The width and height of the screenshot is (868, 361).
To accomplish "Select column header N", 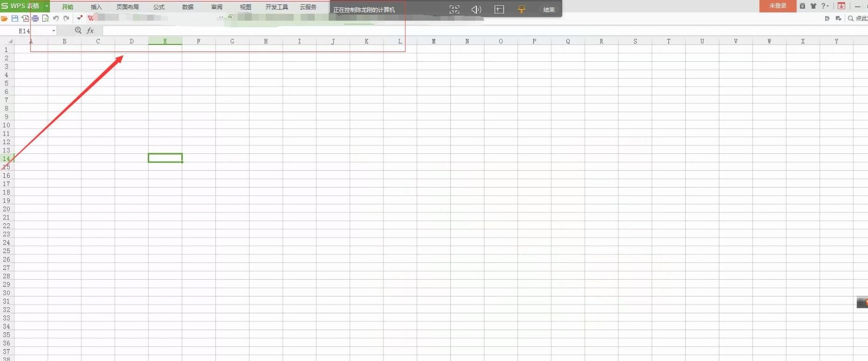I will click(x=467, y=41).
